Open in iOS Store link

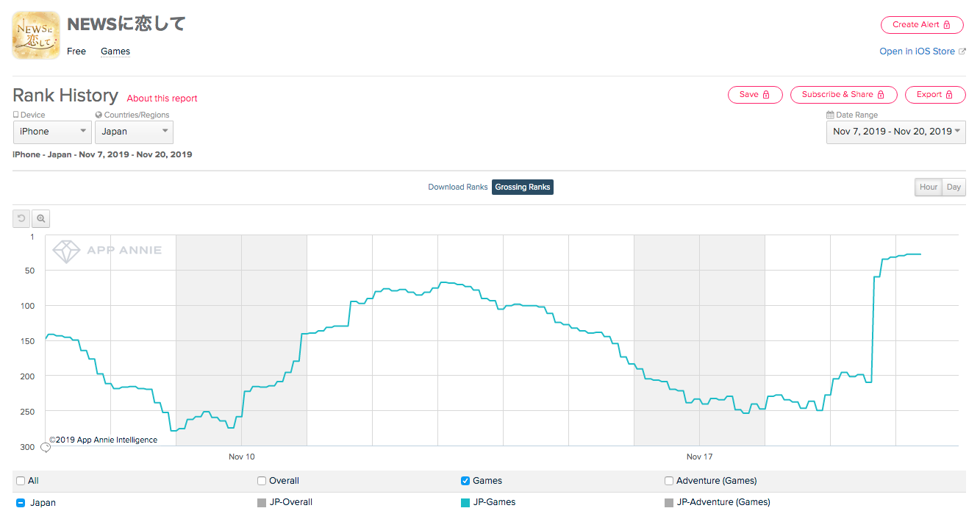(918, 51)
